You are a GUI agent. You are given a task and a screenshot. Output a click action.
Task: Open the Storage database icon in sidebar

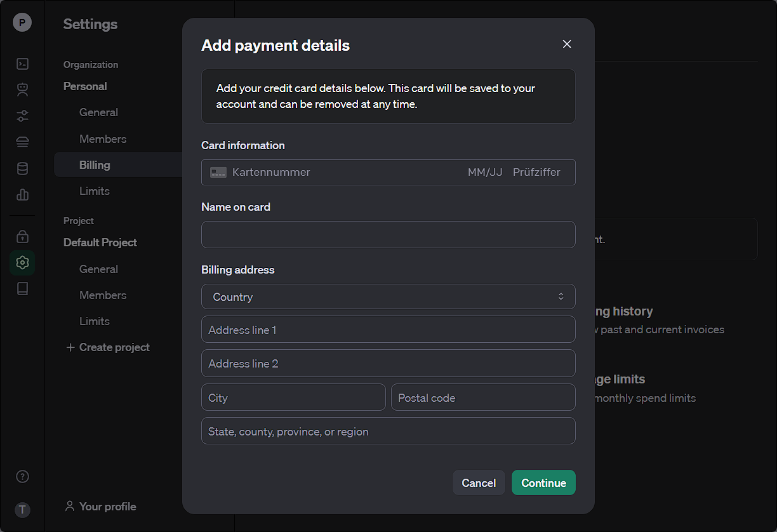(22, 168)
